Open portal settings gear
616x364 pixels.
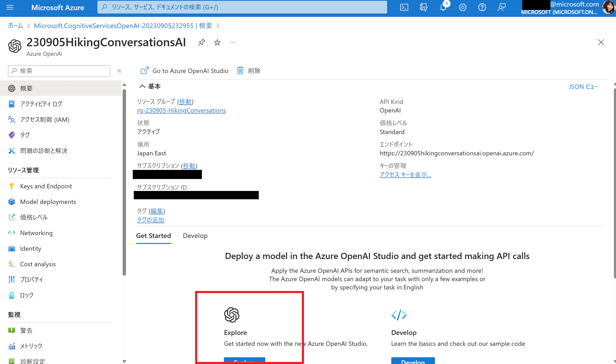[463, 7]
